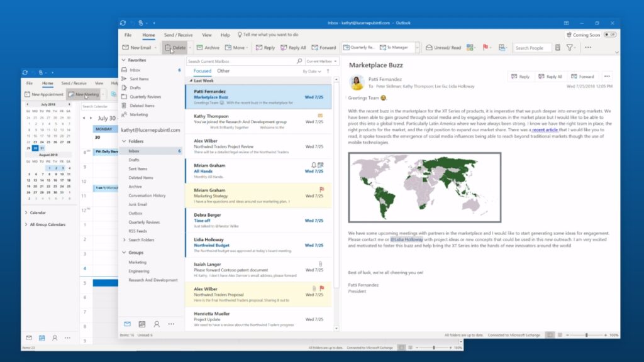The width and height of the screenshot is (644, 362).
Task: Click Reply All in the ribbon toolbar
Action: click(x=293, y=48)
